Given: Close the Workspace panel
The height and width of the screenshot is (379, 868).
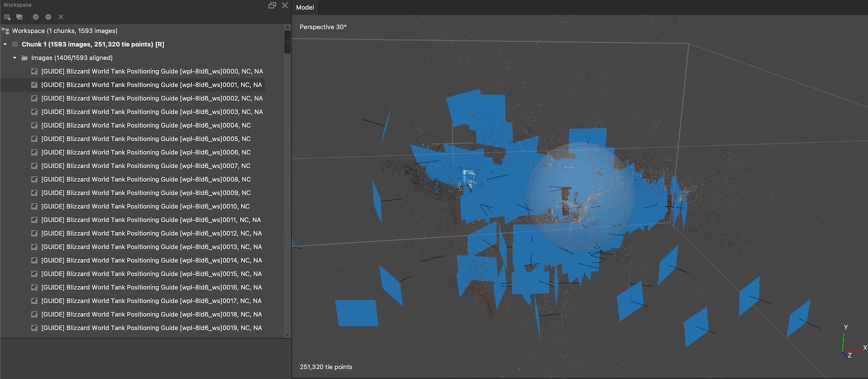Looking at the screenshot, I should point(285,5).
